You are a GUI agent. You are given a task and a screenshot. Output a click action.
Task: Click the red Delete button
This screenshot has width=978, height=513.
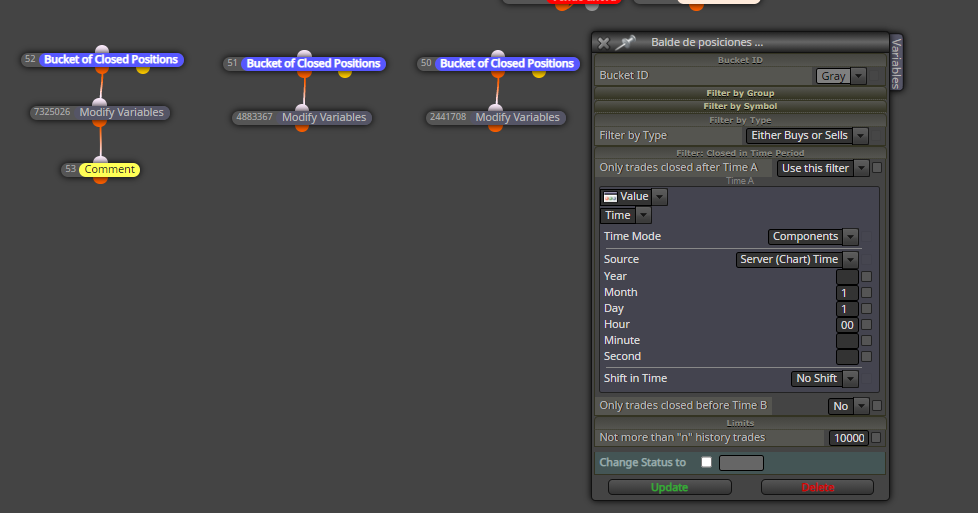point(817,487)
